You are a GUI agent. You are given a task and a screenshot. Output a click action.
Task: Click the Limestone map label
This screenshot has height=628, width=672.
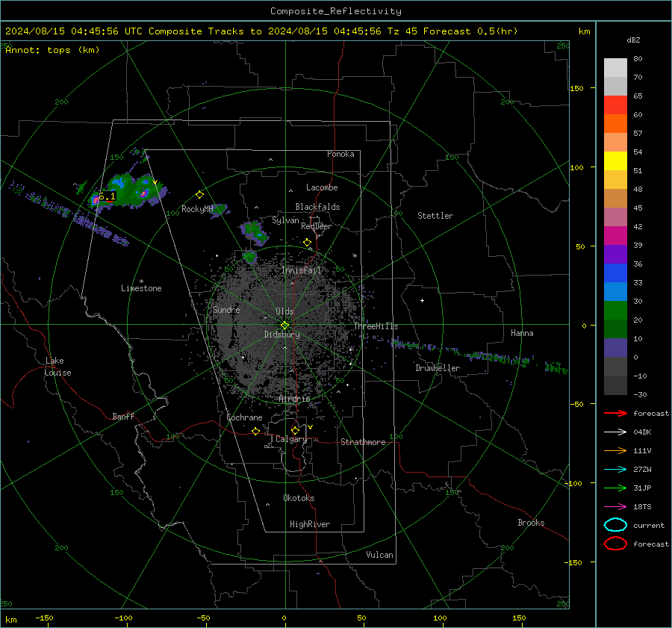141,288
